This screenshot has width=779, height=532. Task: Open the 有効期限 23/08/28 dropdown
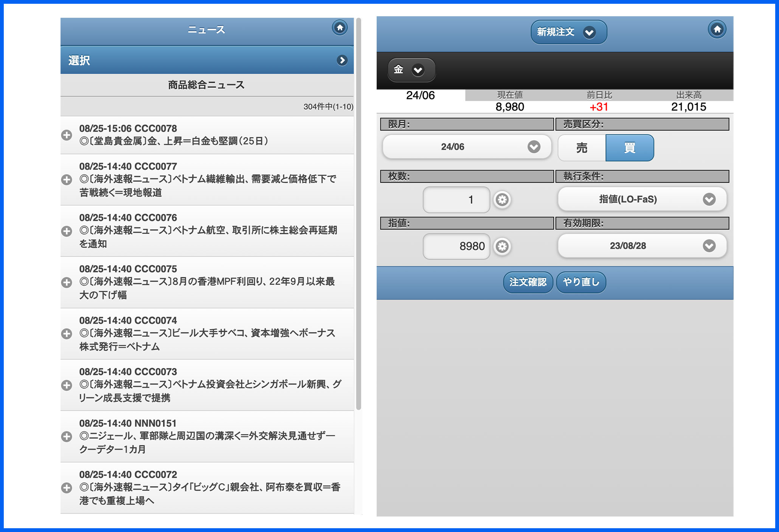[642, 246]
